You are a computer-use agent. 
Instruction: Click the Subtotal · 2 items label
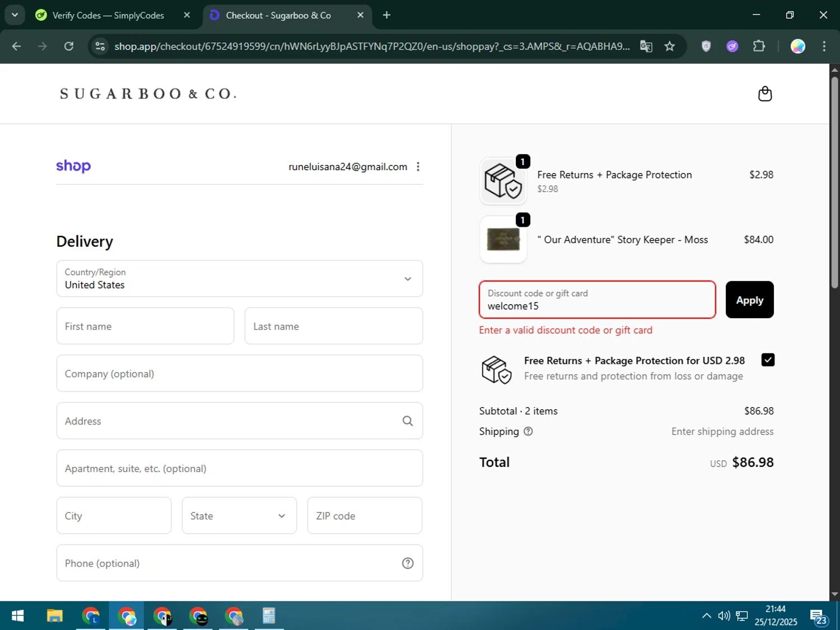coord(518,410)
